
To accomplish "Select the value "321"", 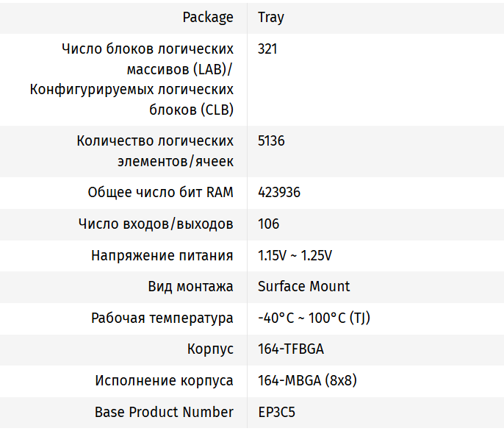I will [268, 49].
